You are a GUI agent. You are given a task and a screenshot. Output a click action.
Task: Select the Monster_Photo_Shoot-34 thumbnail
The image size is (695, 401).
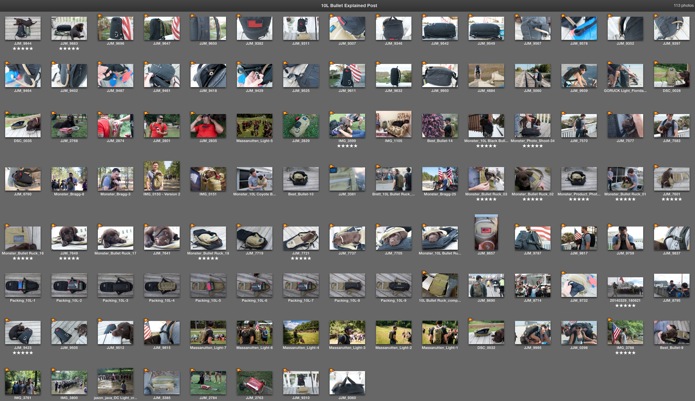532,125
